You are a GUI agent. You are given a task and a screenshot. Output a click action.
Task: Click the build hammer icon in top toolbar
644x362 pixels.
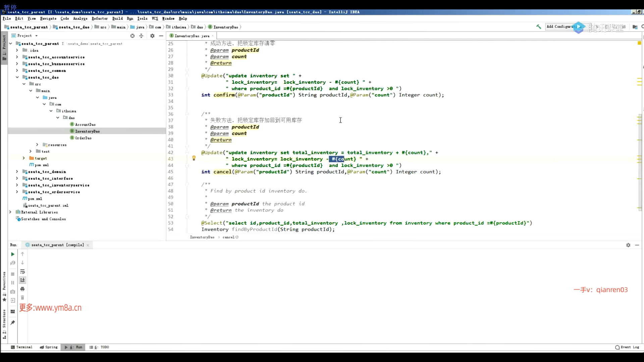tap(539, 27)
